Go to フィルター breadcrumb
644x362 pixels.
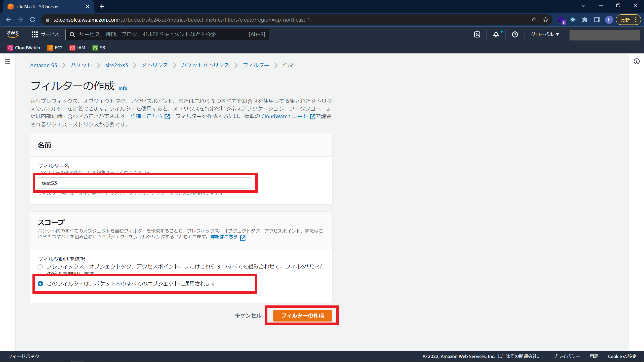pyautogui.click(x=256, y=65)
